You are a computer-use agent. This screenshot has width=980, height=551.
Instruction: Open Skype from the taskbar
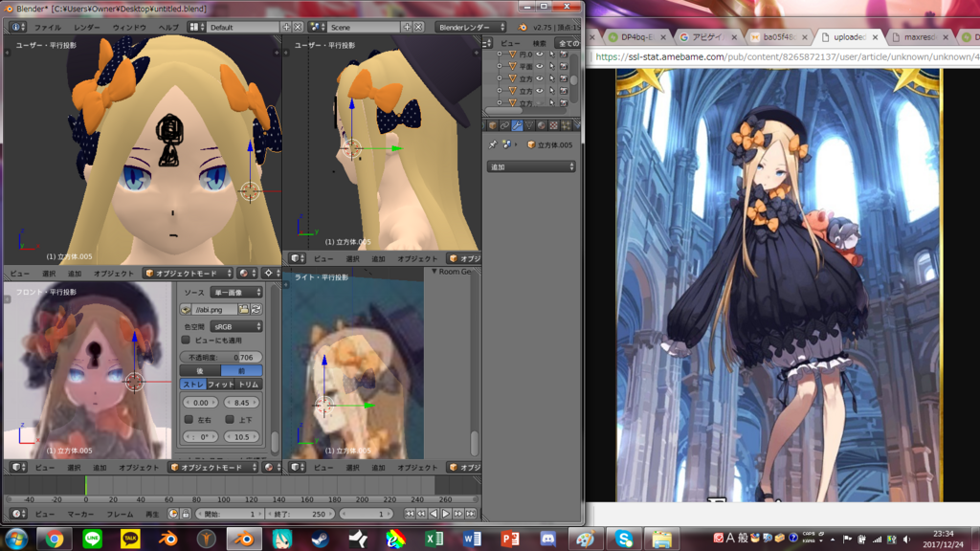(624, 539)
